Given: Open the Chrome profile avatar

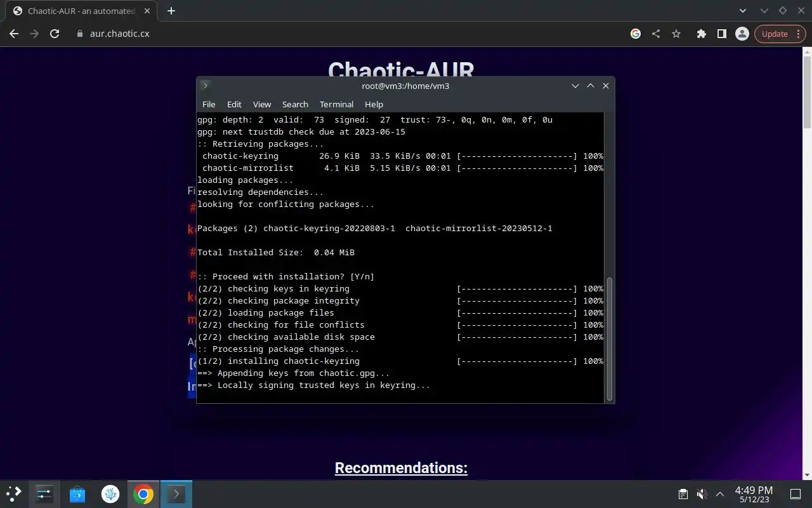Looking at the screenshot, I should coord(742,34).
